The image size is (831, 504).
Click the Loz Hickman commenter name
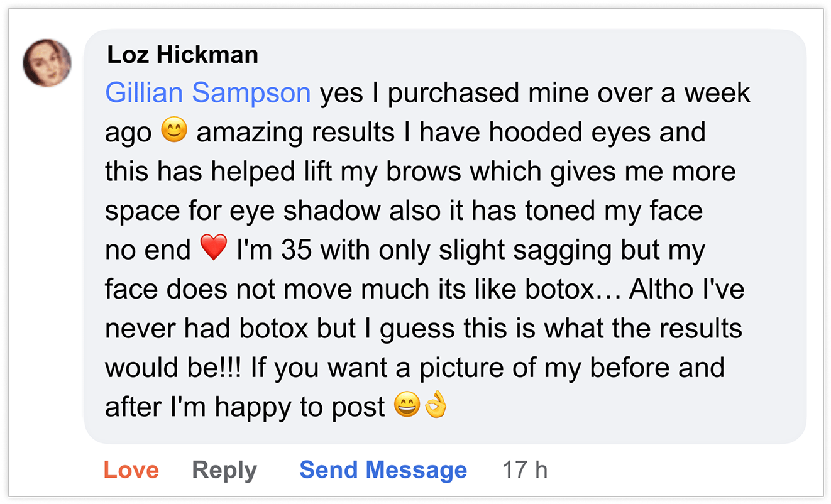point(182,55)
